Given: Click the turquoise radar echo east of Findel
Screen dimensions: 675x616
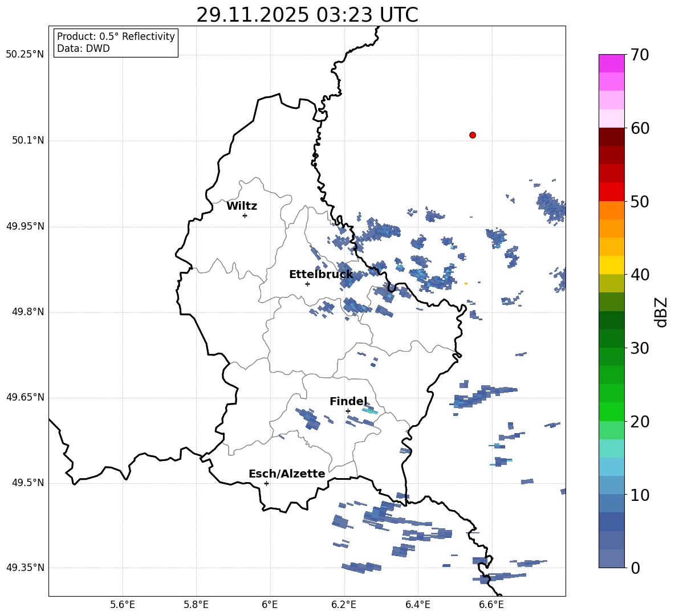Looking at the screenshot, I should point(370,411).
